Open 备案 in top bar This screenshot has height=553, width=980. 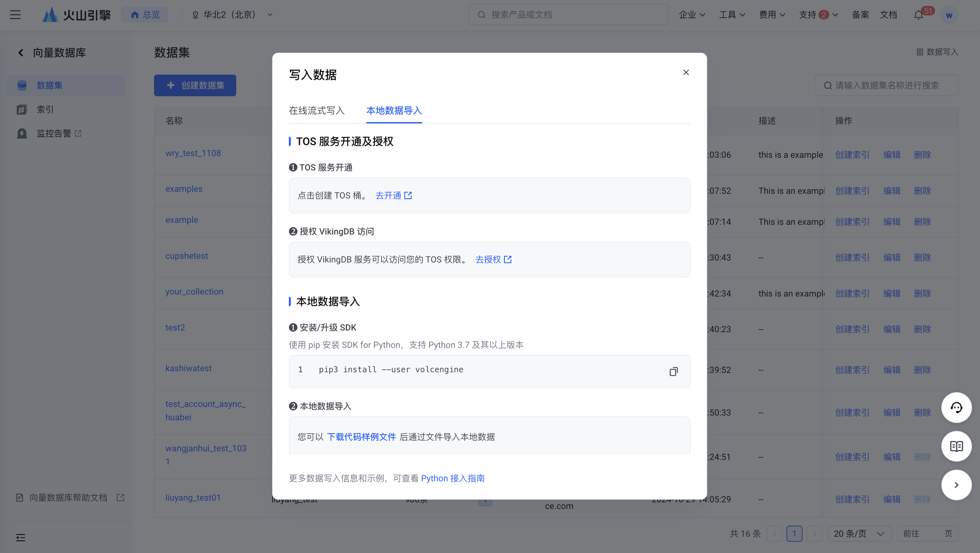pos(860,15)
